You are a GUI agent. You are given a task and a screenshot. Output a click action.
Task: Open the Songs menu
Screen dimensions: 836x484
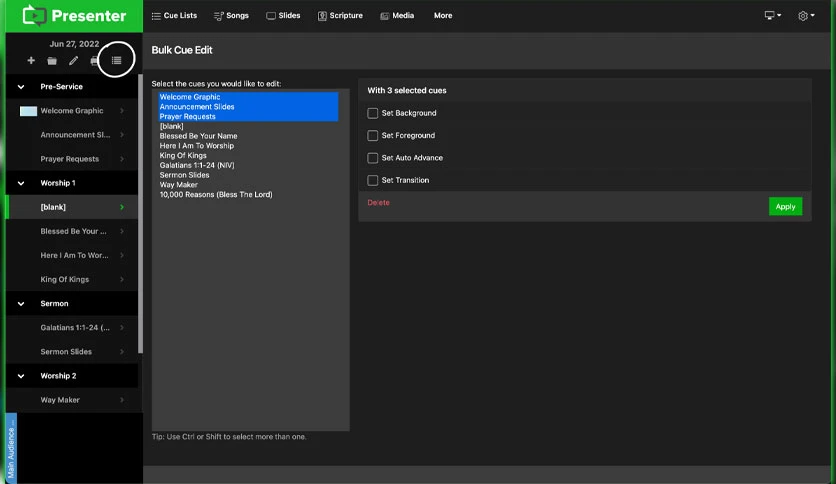(231, 15)
